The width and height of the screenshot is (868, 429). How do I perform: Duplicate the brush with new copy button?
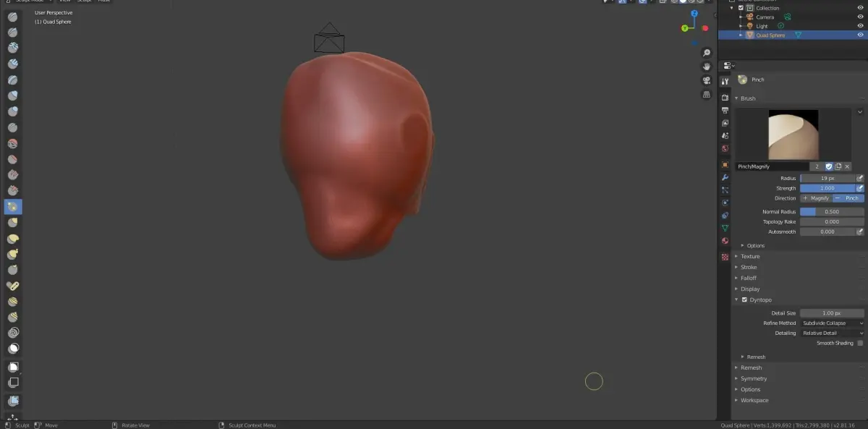[838, 166]
